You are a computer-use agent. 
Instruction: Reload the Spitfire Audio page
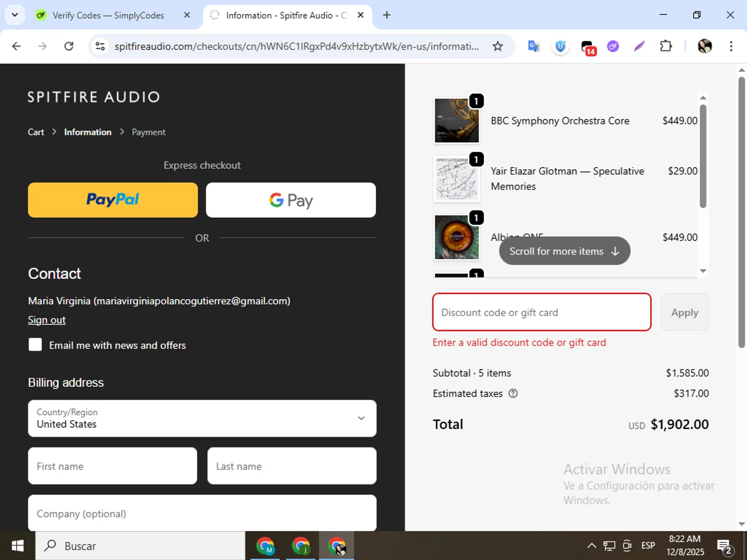(69, 46)
